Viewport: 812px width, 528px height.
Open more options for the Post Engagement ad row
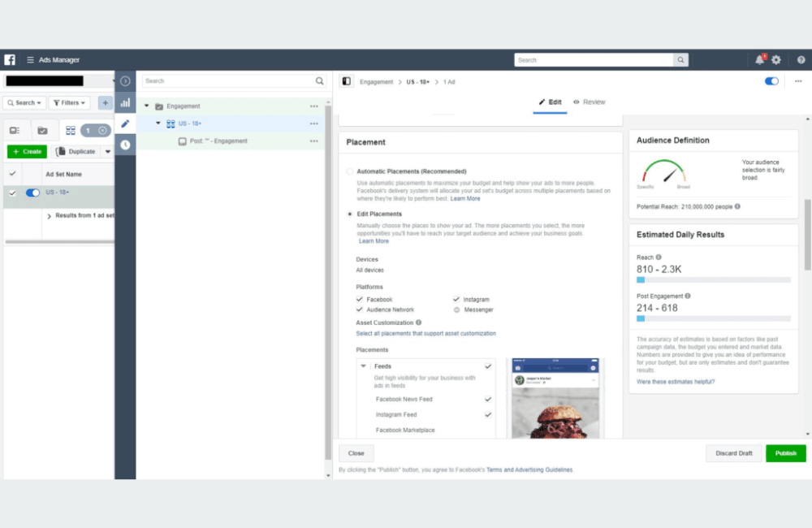tap(313, 141)
